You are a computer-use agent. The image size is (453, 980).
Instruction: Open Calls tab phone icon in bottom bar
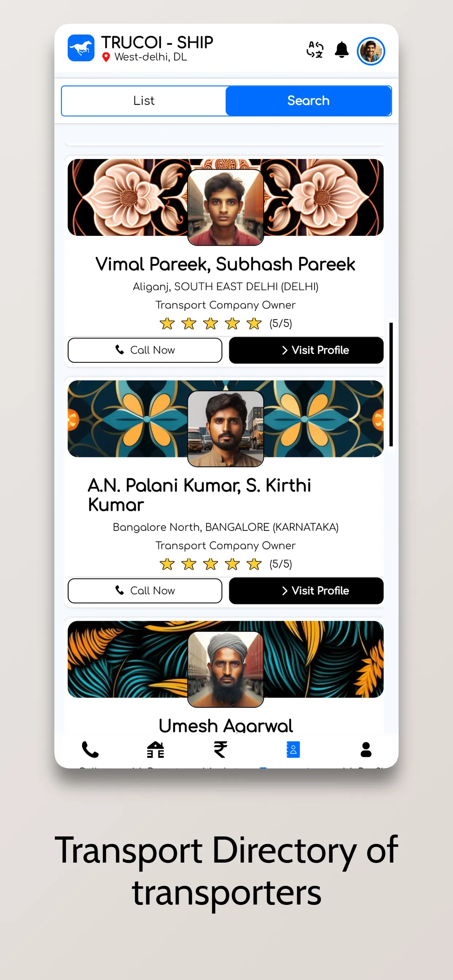tap(90, 750)
